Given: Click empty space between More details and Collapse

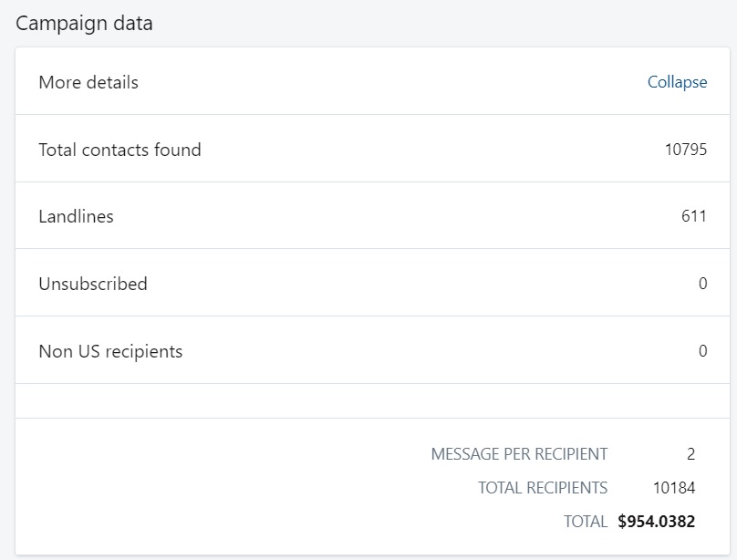Looking at the screenshot, I should click(393, 82).
